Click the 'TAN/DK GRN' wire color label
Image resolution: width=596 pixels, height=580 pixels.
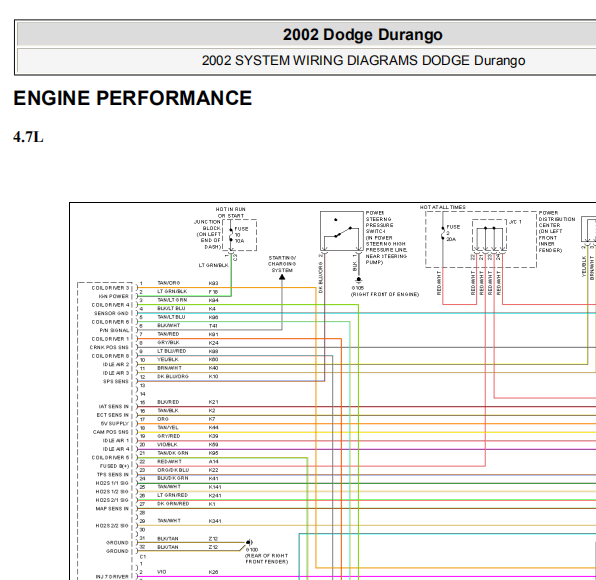pos(173,453)
